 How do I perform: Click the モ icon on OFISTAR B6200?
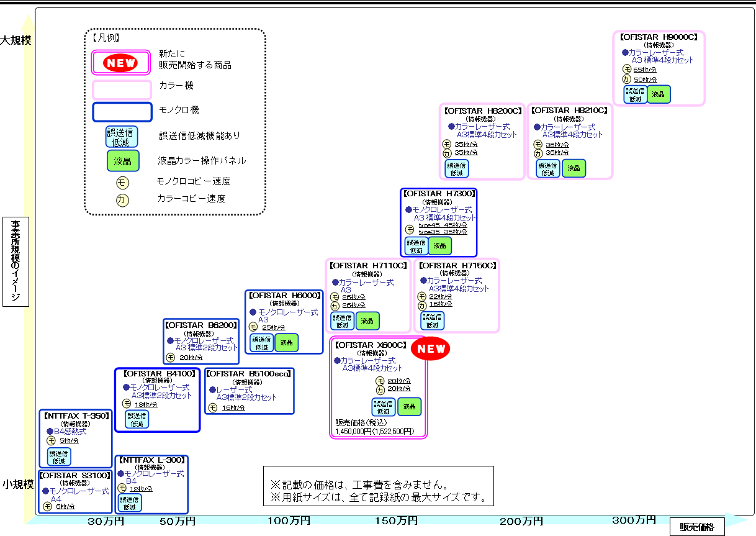(x=171, y=357)
